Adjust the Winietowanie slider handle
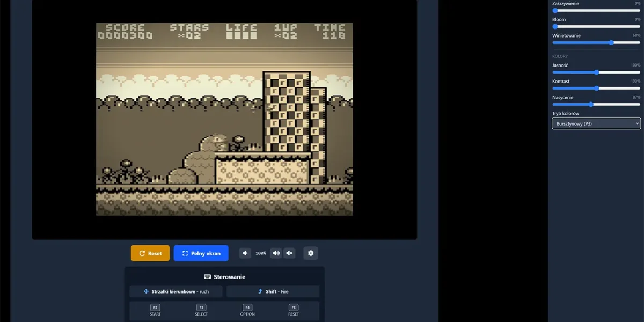644x322 pixels. coord(611,42)
